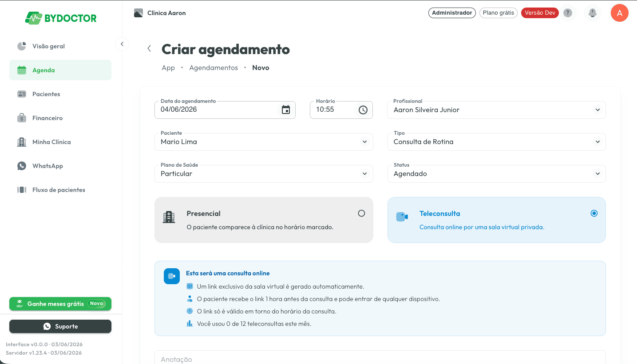Click the Pacientes ID card icon

click(22, 94)
